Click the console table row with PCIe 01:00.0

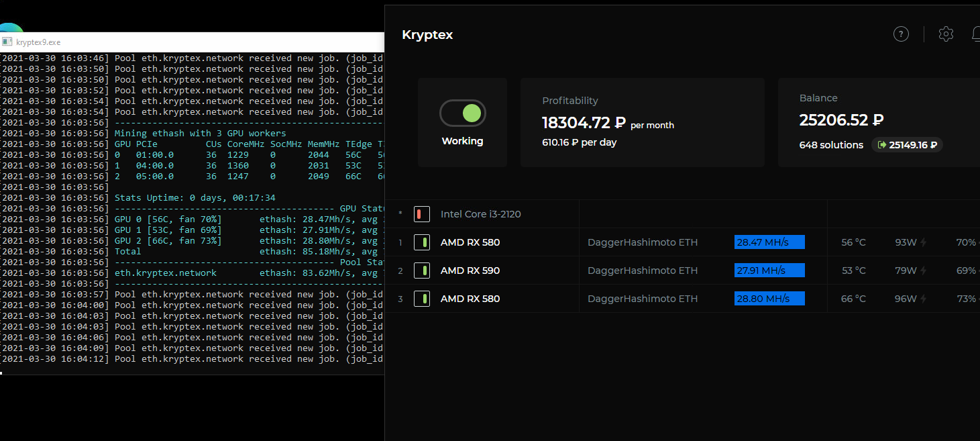(192, 155)
